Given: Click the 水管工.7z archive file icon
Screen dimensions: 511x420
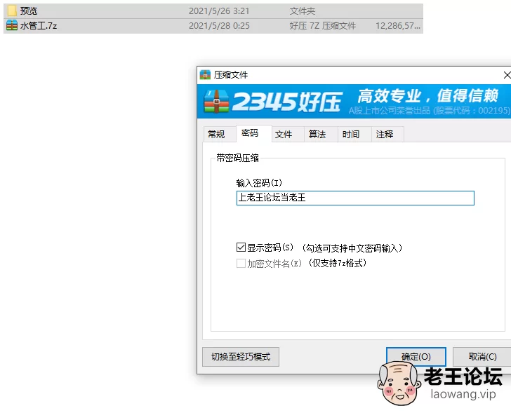Looking at the screenshot, I should click(12, 25).
